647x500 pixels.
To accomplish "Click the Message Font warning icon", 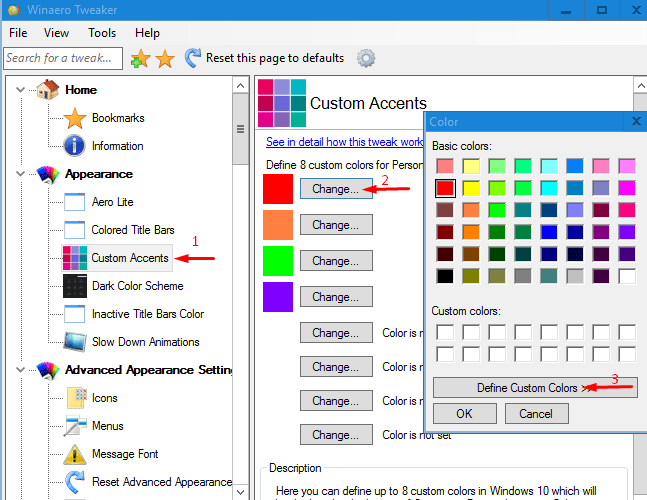I will (x=75, y=454).
